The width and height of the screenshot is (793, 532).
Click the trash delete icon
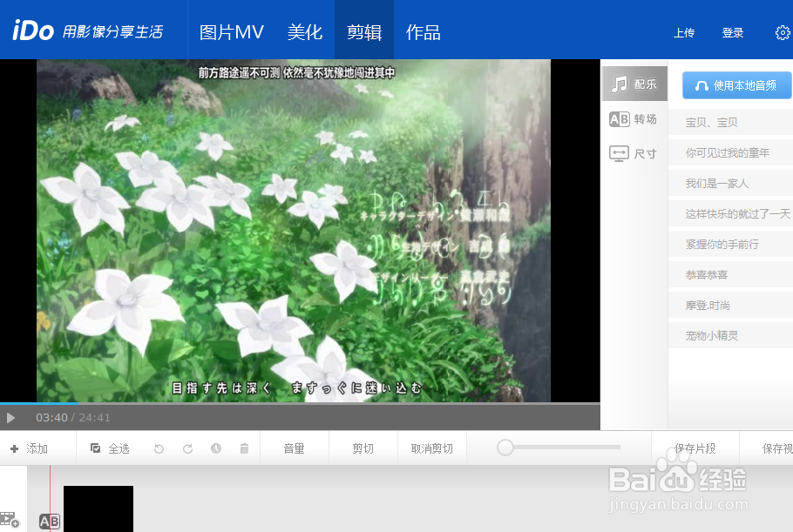pos(244,448)
